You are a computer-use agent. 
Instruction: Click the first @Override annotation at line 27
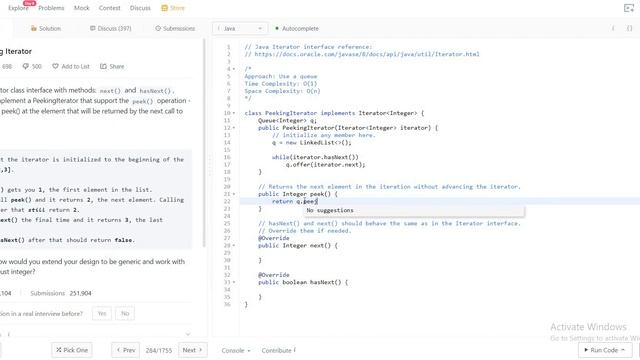coord(273,238)
